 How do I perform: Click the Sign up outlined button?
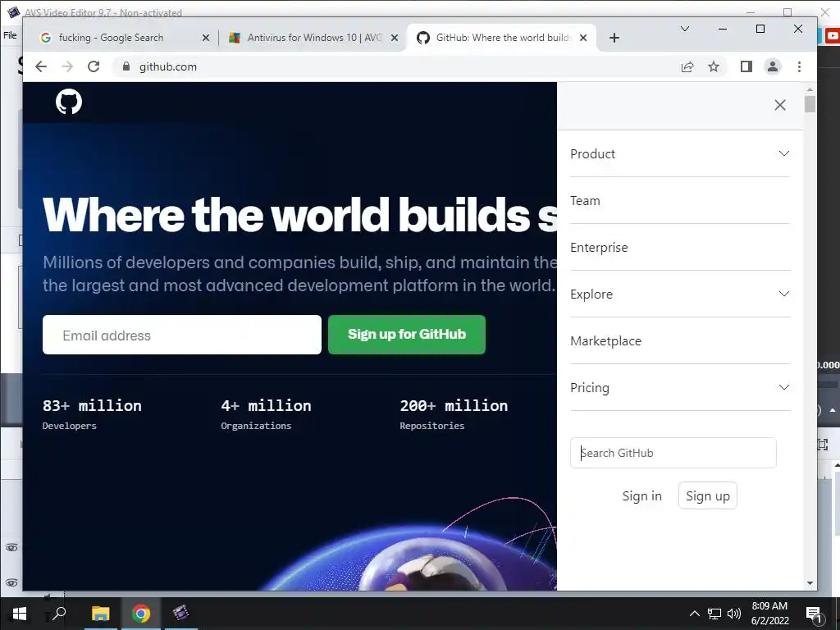click(708, 495)
